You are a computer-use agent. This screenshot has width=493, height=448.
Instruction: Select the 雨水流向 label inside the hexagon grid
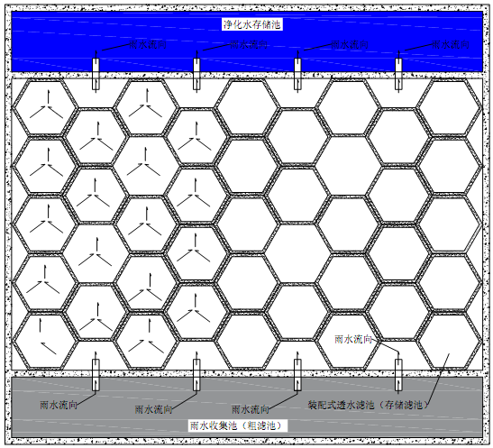coord(353,339)
